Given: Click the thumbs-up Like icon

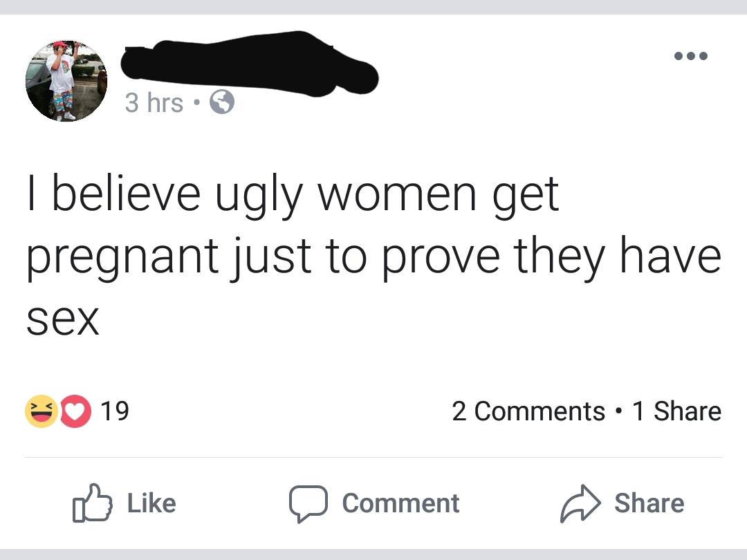Looking at the screenshot, I should 93,503.
